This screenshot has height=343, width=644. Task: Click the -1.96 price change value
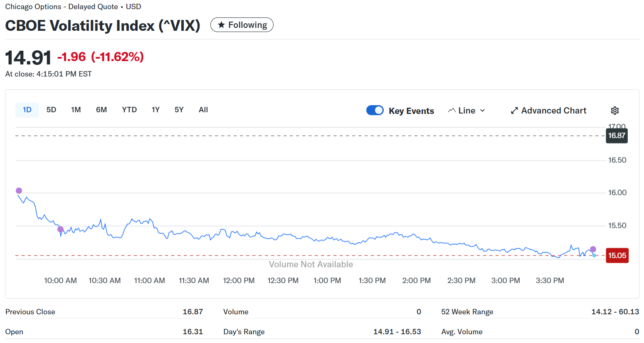(x=72, y=57)
